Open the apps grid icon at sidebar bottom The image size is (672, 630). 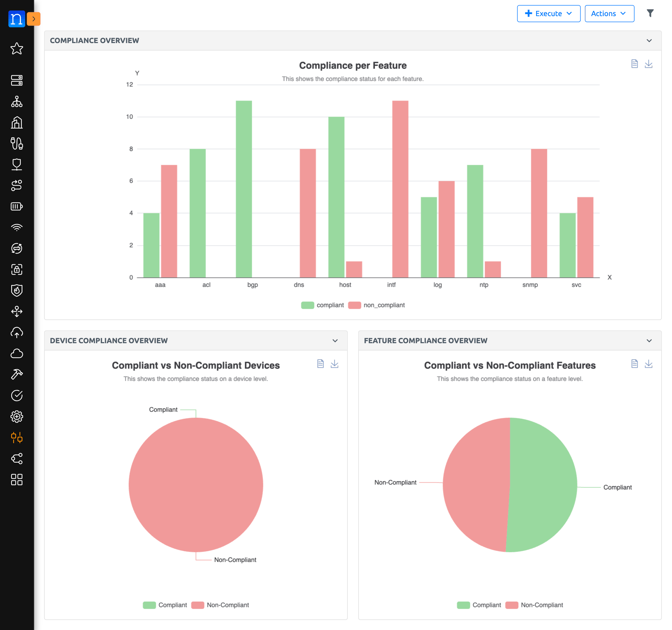pos(16,480)
